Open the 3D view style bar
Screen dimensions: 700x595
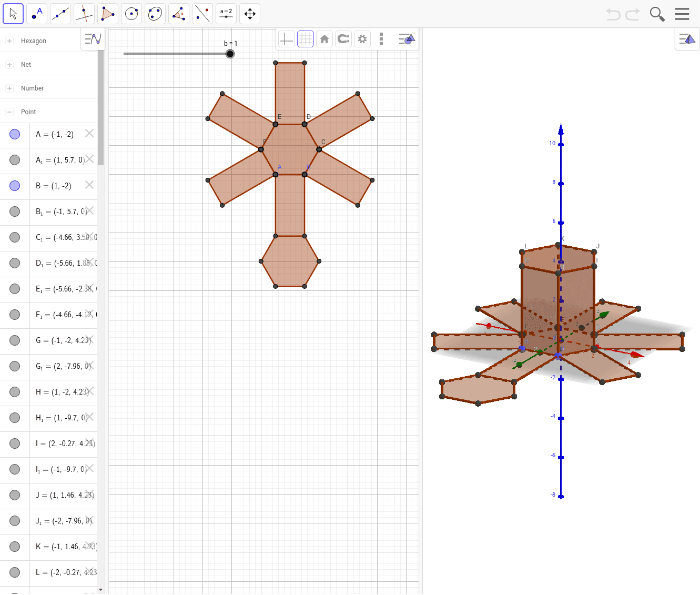[687, 39]
